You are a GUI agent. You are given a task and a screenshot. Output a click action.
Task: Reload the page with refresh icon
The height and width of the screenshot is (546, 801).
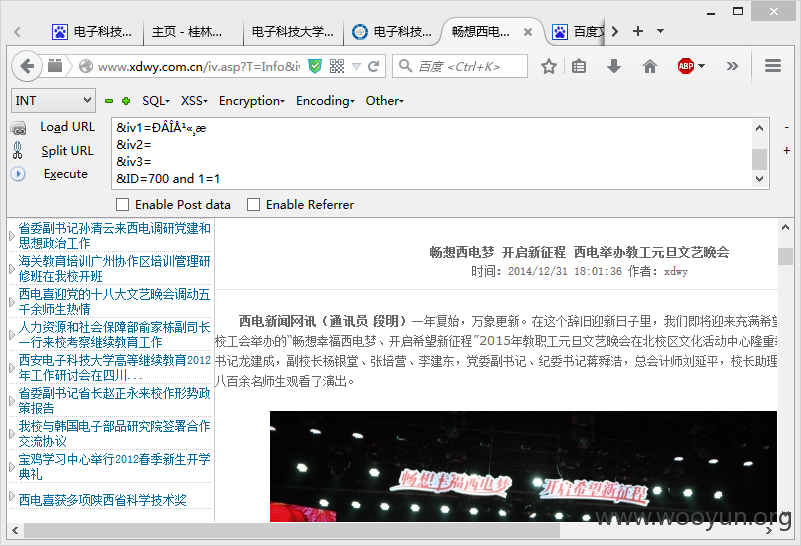click(374, 66)
